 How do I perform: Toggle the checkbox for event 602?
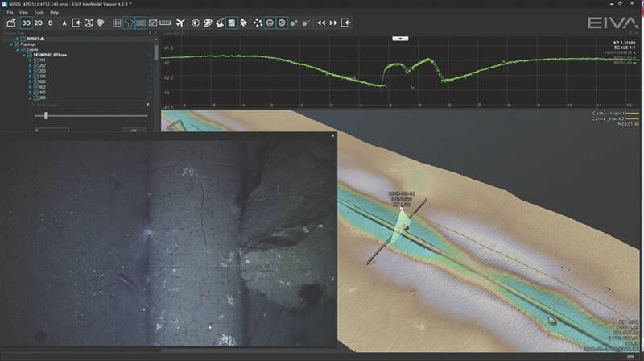[x=36, y=87]
